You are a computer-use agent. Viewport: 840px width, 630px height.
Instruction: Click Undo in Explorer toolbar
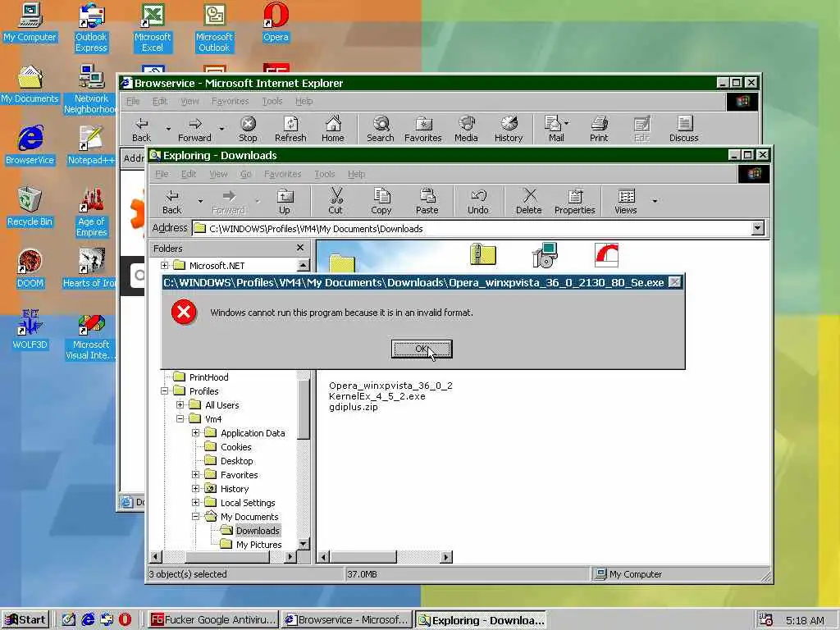[x=478, y=202]
